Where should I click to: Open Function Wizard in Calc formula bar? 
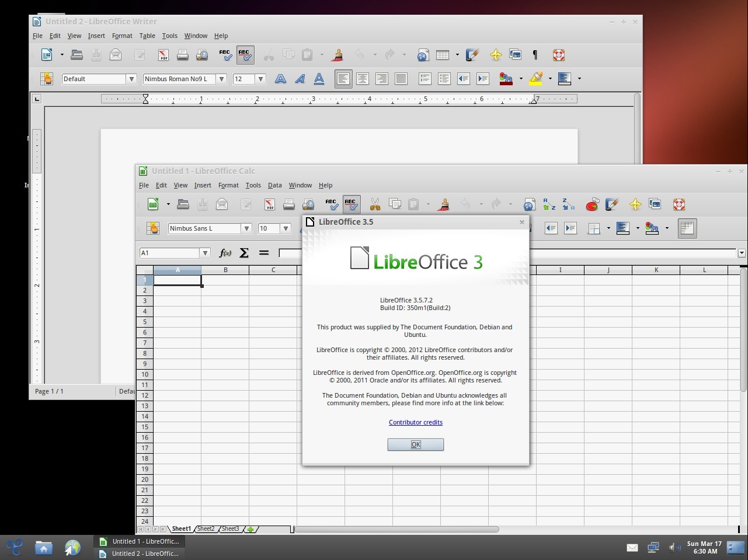pyautogui.click(x=225, y=253)
